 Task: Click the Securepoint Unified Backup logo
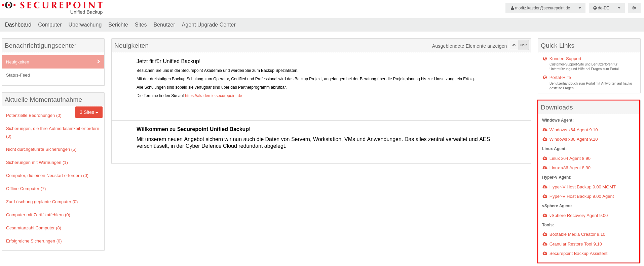coord(52,8)
